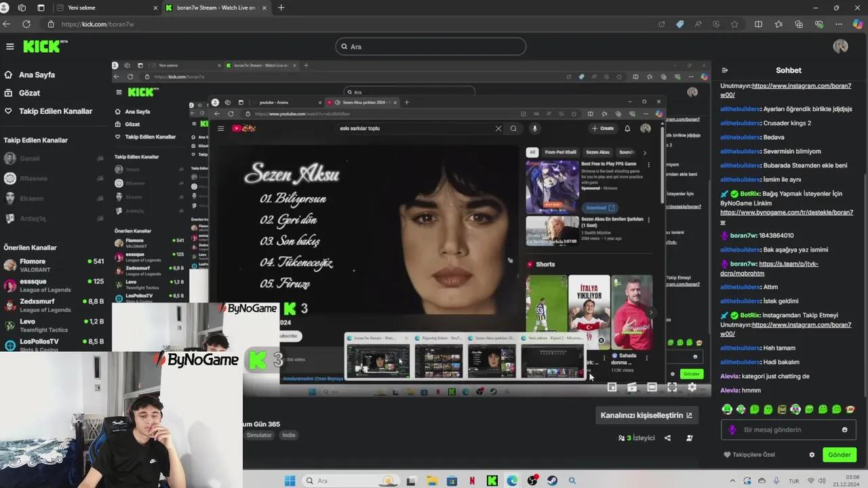The height and width of the screenshot is (488, 868).
Task: Open the TUR input language selector
Action: [793, 481]
